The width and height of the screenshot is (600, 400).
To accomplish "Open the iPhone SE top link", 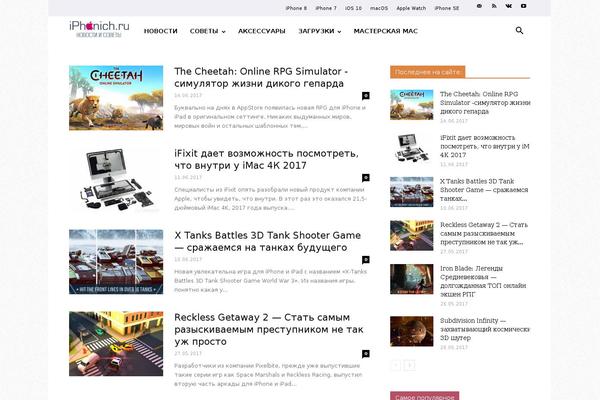I will pos(447,8).
